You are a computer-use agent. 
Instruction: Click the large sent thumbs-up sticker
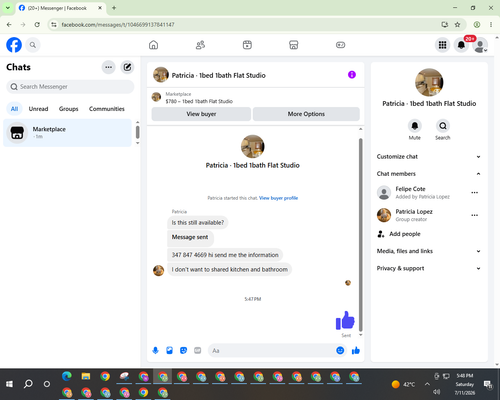(345, 320)
